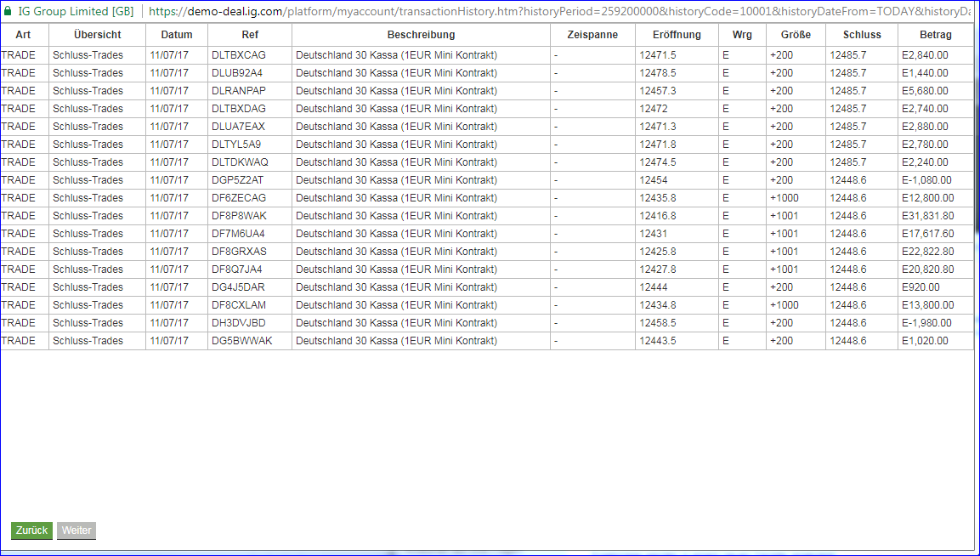The image size is (980, 556).
Task: Click the Zeispanne column header
Action: 592,35
